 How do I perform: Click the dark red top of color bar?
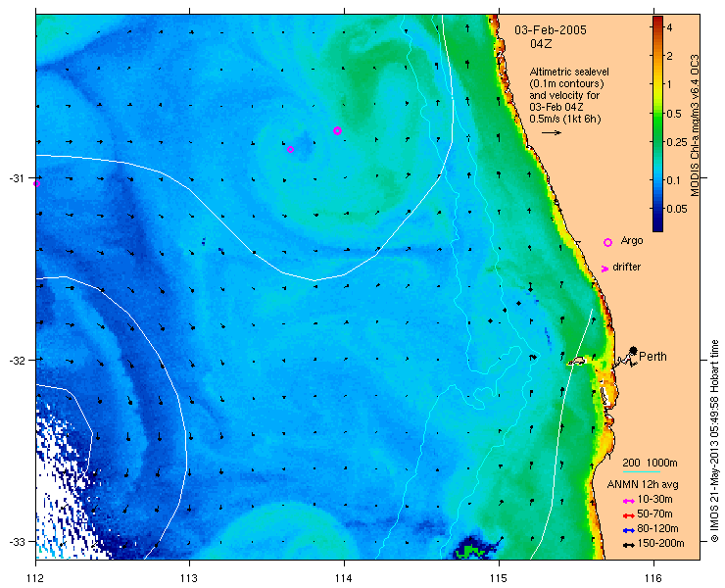[657, 20]
